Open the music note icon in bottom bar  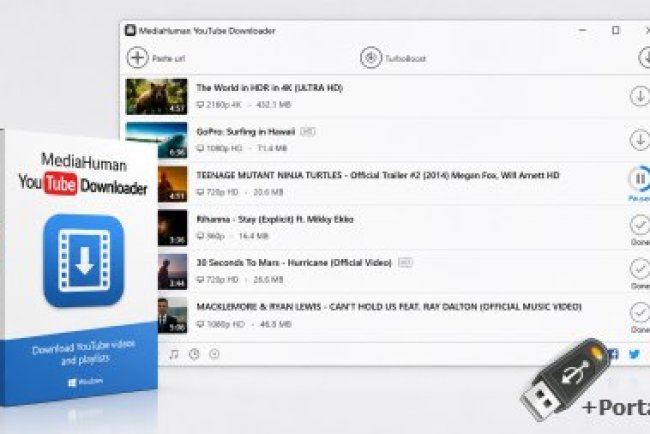pos(174,354)
